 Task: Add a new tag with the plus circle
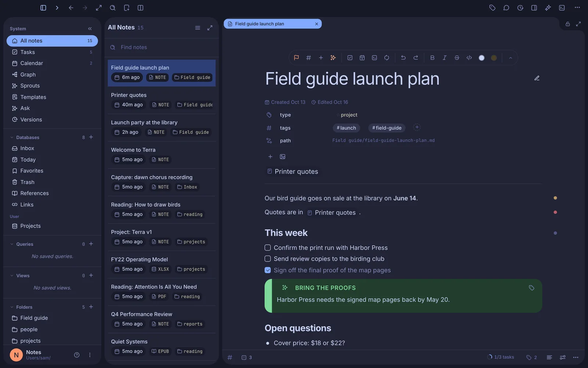point(417,127)
